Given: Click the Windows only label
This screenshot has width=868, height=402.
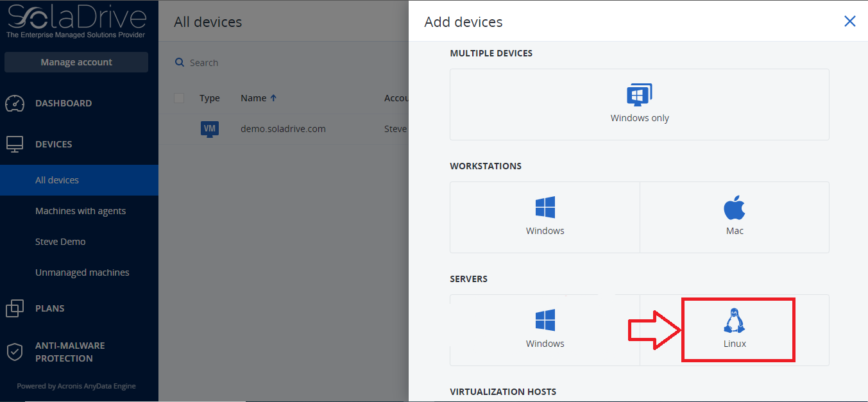Looking at the screenshot, I should click(640, 118).
